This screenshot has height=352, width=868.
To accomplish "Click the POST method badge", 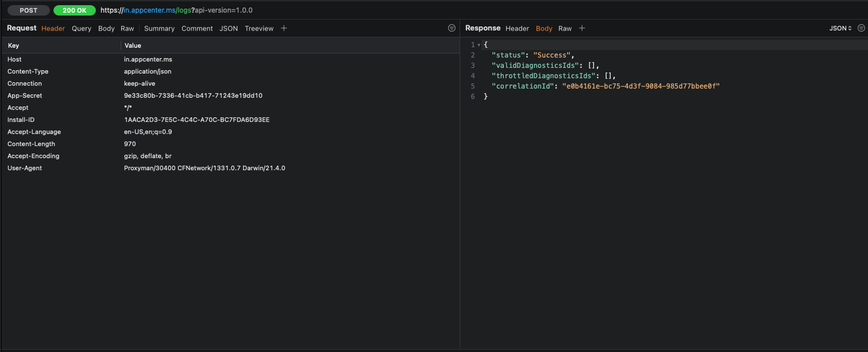I will tap(28, 10).
